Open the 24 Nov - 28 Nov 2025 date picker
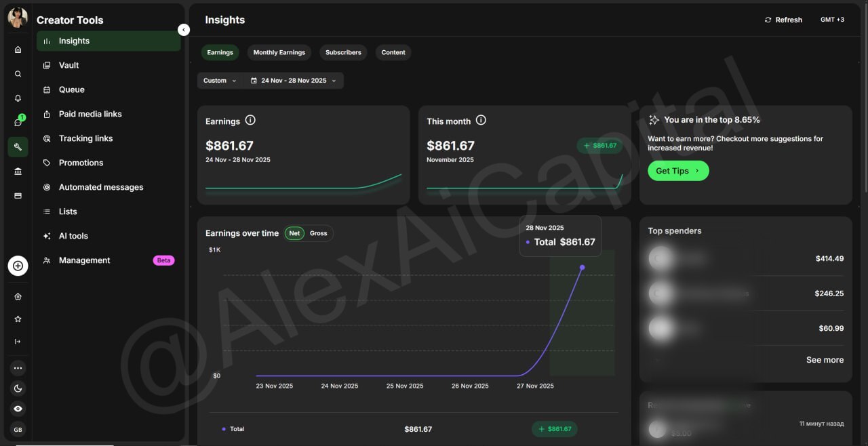Screen dimensions: 868x446 [293, 81]
